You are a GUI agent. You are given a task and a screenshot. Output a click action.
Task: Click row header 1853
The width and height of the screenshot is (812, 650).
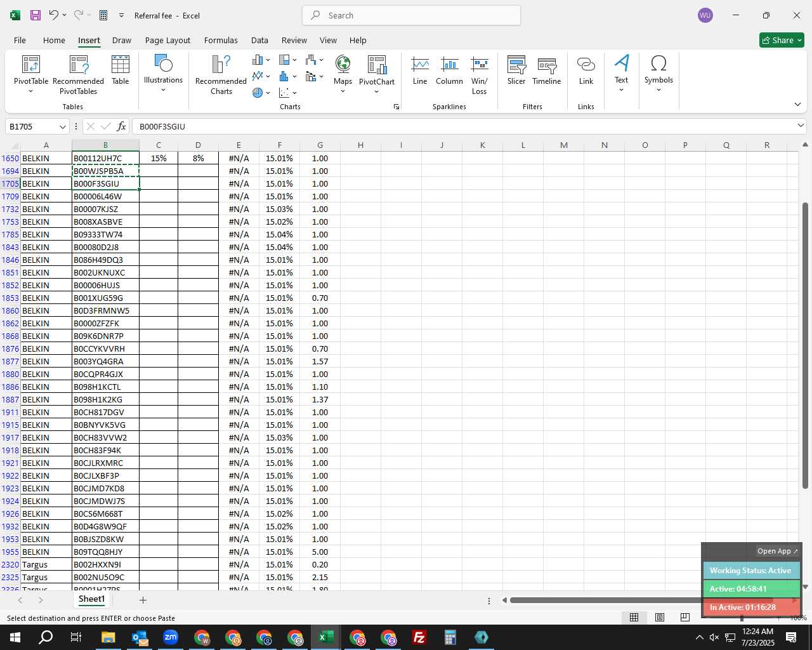pyautogui.click(x=10, y=298)
